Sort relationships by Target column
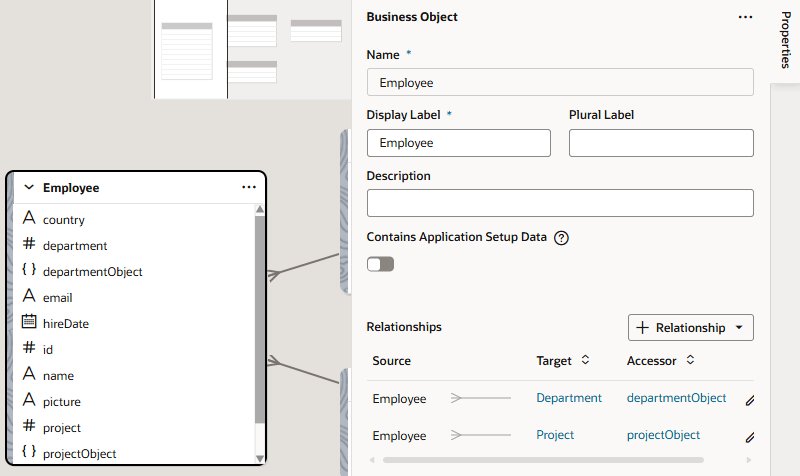This screenshot has height=476, width=800. click(585, 360)
